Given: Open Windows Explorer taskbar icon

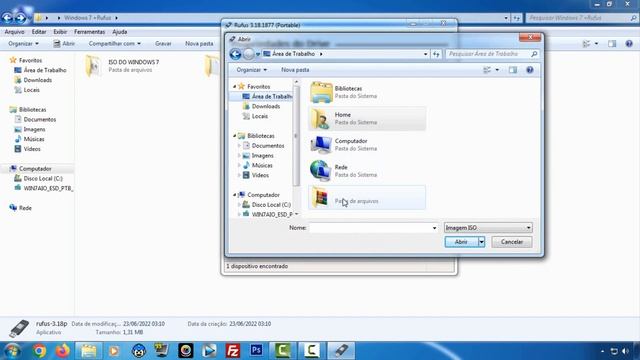Looking at the screenshot, I should tap(89, 351).
